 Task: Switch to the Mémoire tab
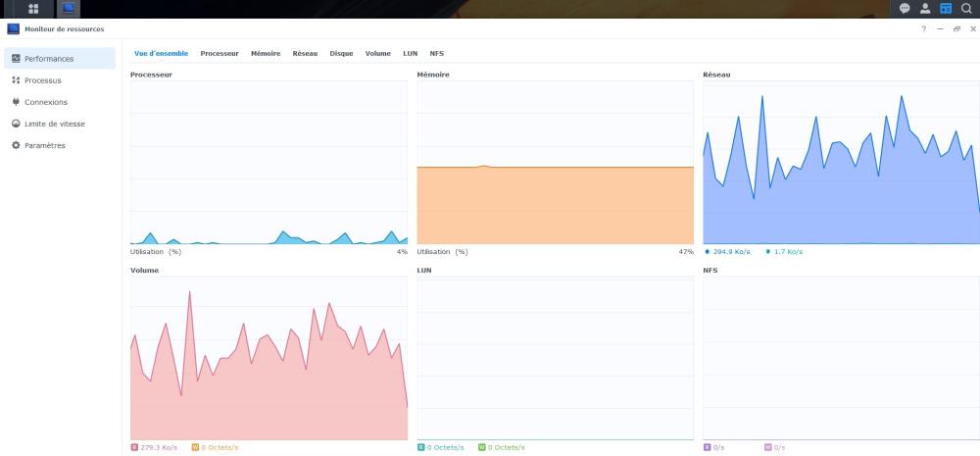tap(266, 53)
